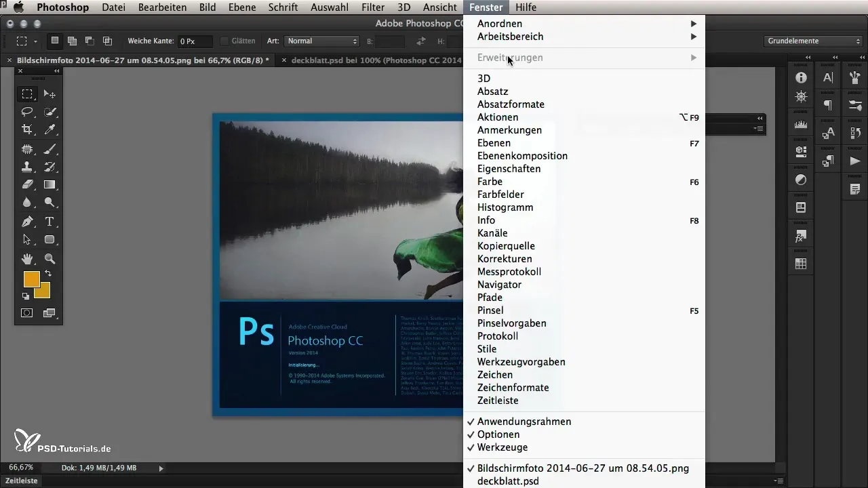Screen dimensions: 868x488
Task: Collapse the toolbox with double-arrow
Action: (x=56, y=70)
